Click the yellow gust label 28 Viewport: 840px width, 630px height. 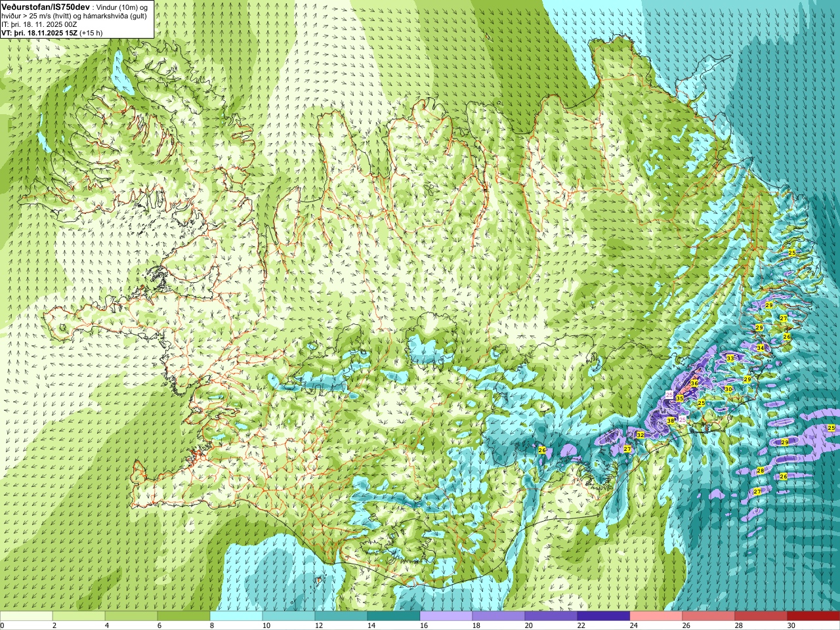pos(761,471)
